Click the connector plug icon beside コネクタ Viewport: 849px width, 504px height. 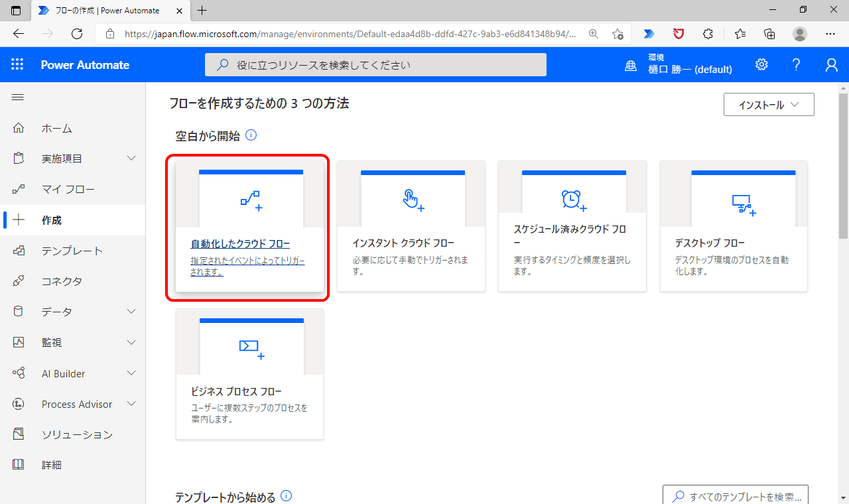point(19,281)
